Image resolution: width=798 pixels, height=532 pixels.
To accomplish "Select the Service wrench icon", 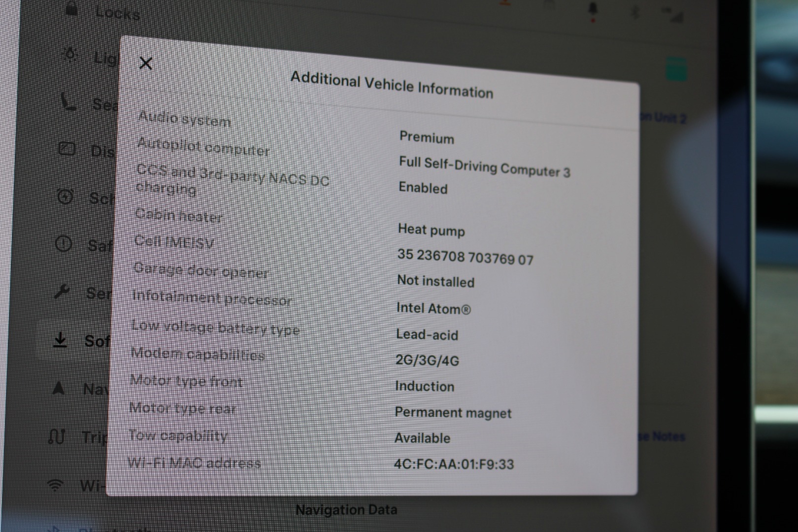I will 62,292.
